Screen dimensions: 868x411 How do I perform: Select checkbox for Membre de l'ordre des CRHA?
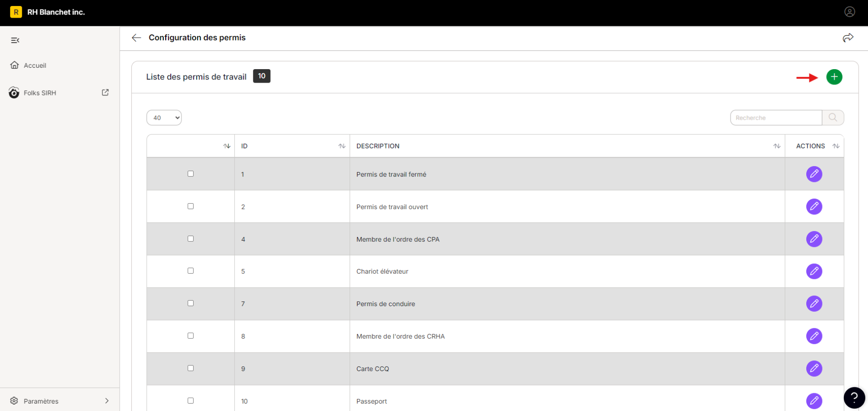coord(190,336)
